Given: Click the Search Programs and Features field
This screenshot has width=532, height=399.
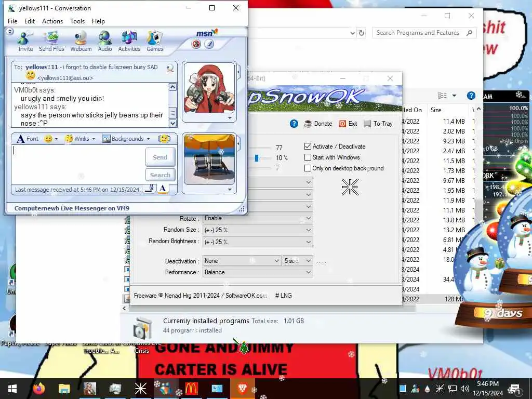Looking at the screenshot, I should (424, 33).
